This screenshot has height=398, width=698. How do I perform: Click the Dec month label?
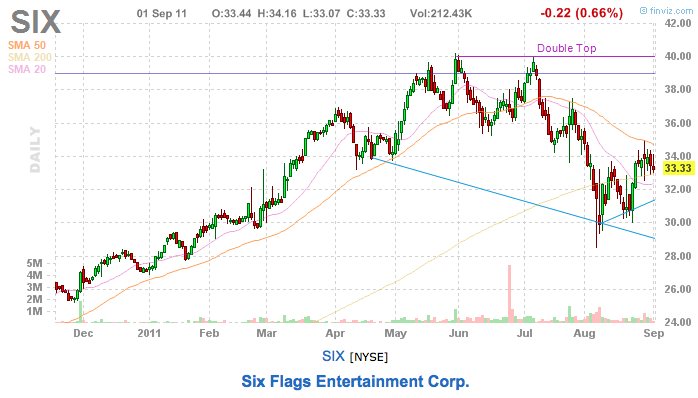click(x=83, y=333)
